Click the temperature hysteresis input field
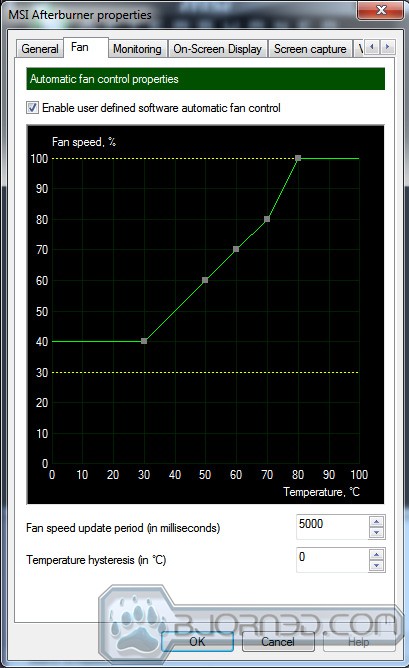Viewport: 409px width, 668px height. pyautogui.click(x=333, y=560)
